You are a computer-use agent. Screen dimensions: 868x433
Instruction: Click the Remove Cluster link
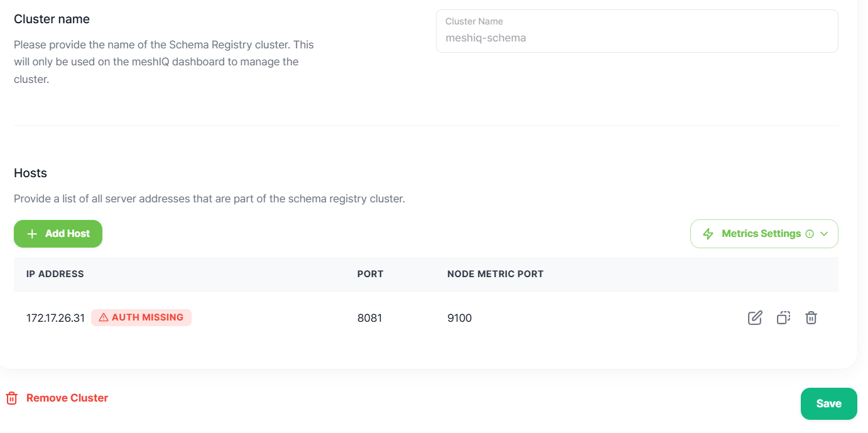(x=67, y=398)
